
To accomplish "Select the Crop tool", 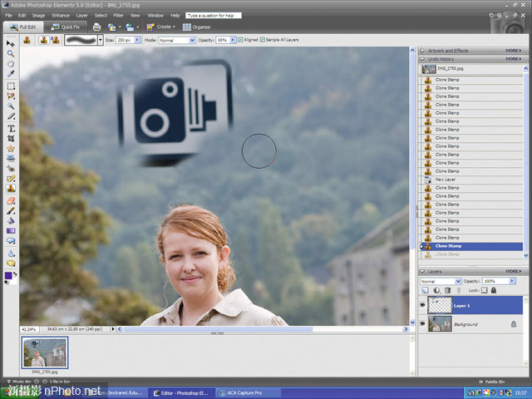I will [x=11, y=139].
